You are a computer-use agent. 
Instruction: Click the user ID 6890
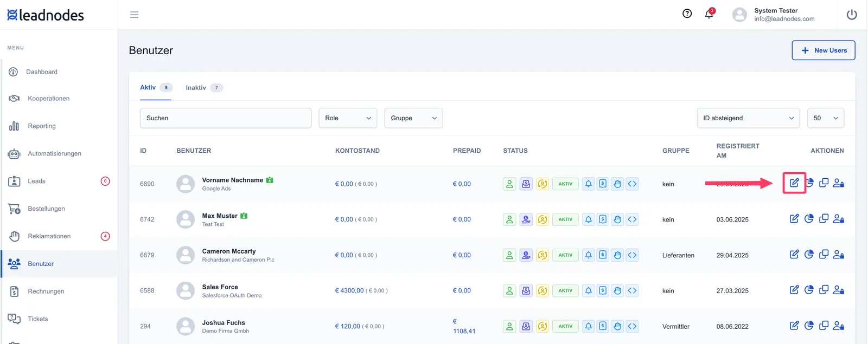tap(147, 184)
